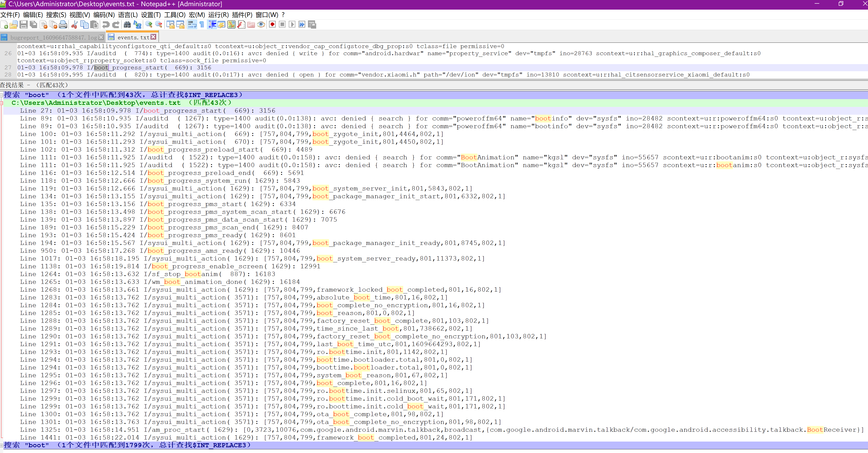Toggle Show all characters pilcrow button
The height and width of the screenshot is (453, 868).
(201, 24)
